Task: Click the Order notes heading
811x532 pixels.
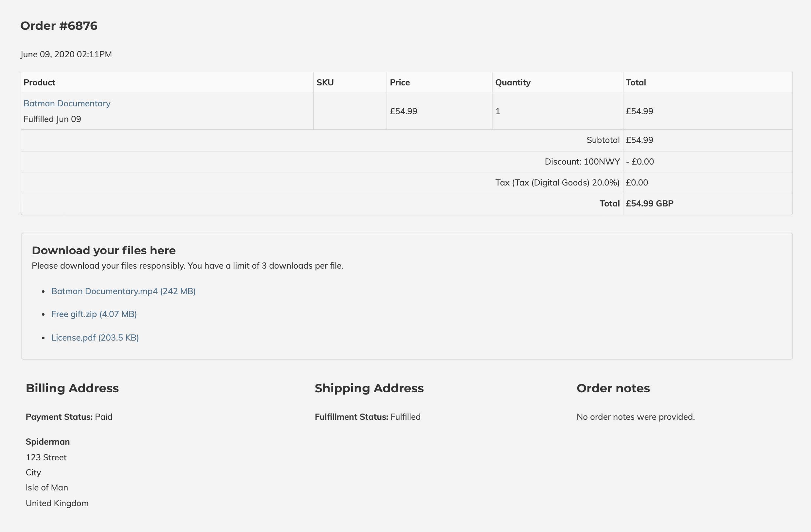Action: click(x=613, y=388)
